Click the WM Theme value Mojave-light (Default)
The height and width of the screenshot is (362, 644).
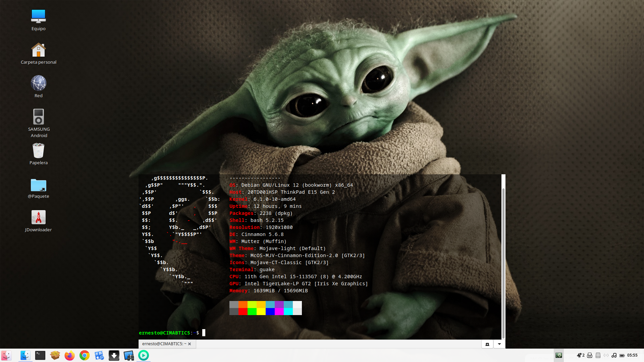tap(292, 248)
